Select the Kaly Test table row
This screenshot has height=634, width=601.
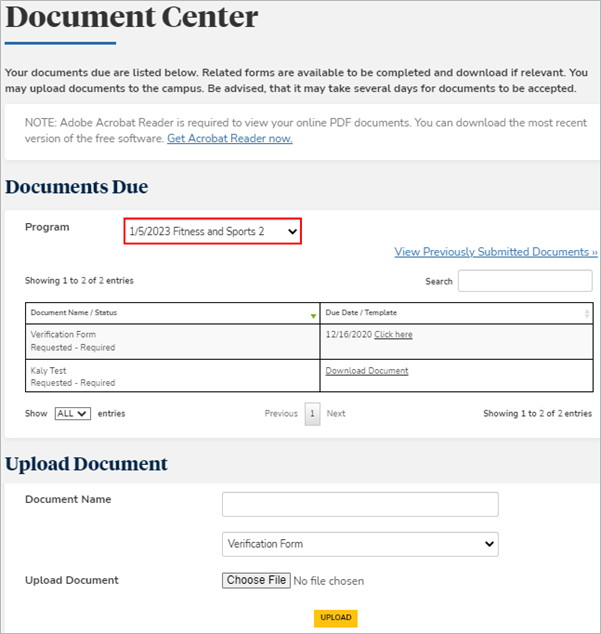point(172,377)
